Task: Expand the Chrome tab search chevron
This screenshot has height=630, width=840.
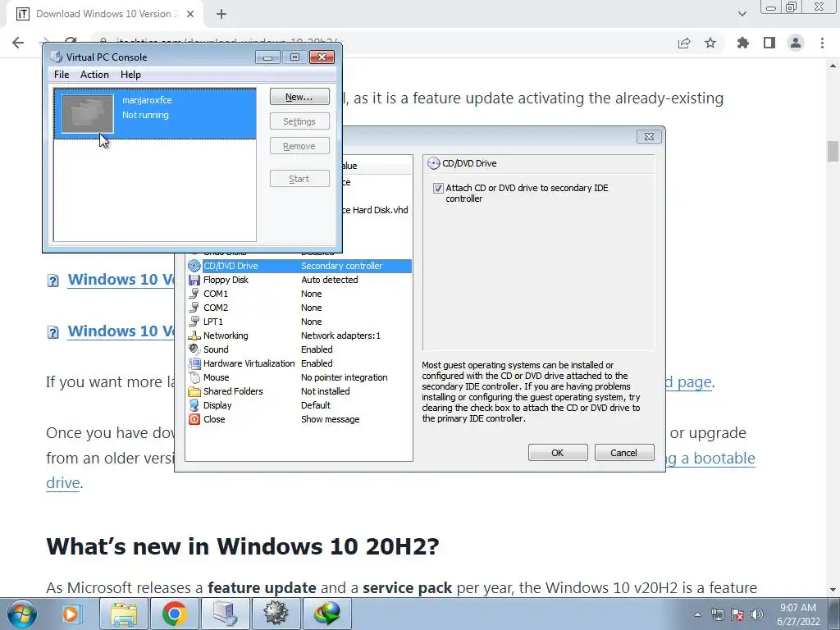Action: [x=742, y=14]
